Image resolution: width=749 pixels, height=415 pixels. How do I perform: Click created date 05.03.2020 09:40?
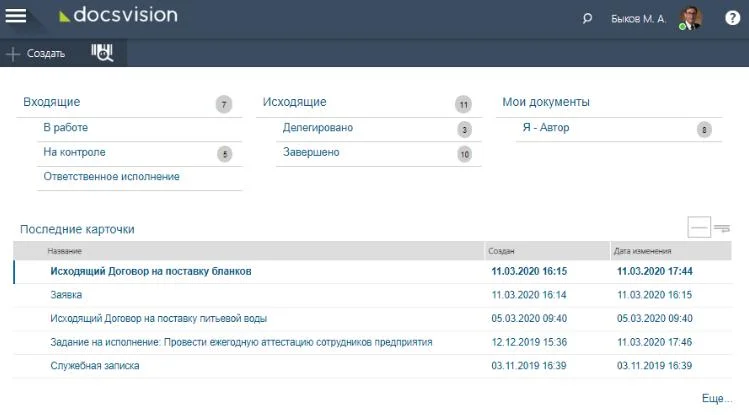pyautogui.click(x=529, y=319)
